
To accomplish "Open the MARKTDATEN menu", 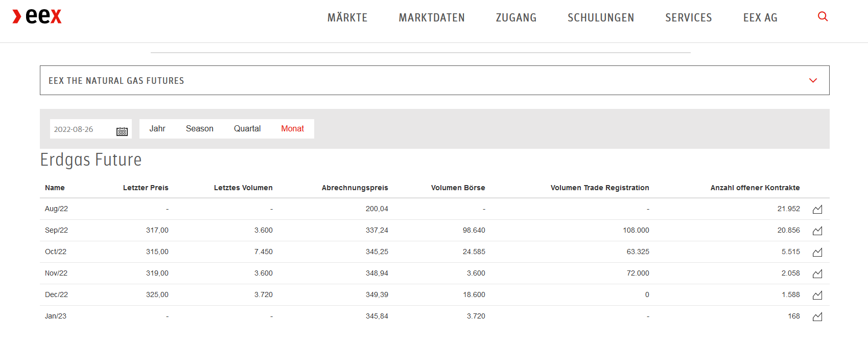I will pyautogui.click(x=432, y=18).
